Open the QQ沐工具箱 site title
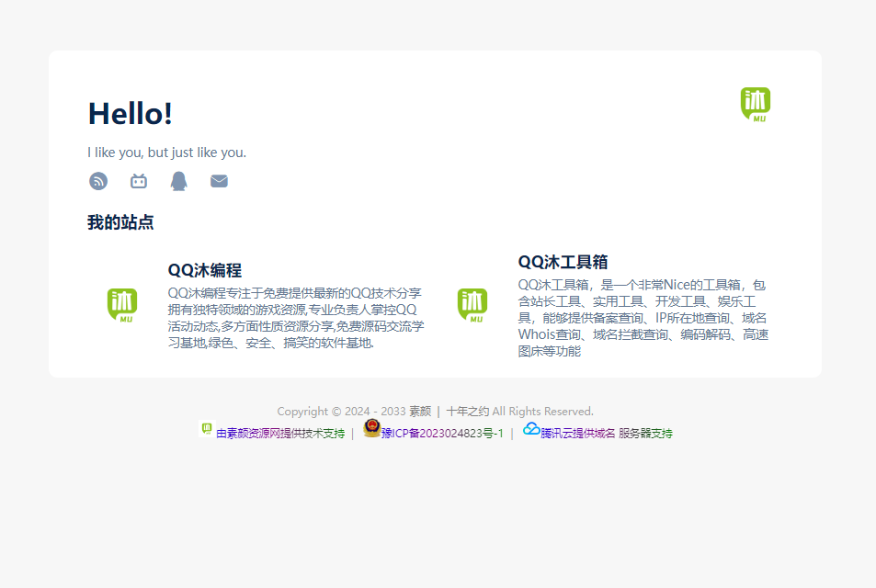The image size is (876, 588). coord(563,262)
